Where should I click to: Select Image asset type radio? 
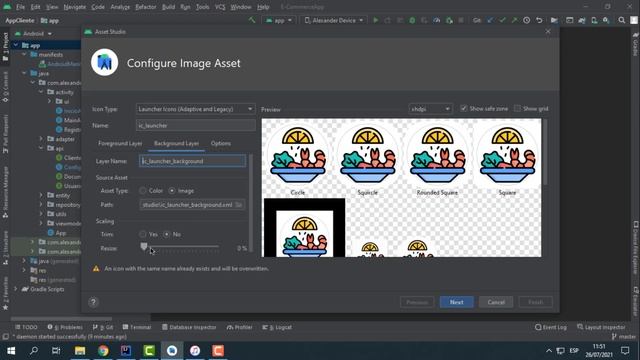point(172,191)
